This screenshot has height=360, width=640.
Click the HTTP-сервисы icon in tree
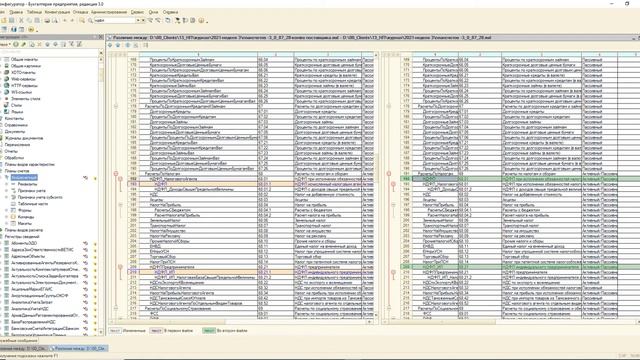6,86
